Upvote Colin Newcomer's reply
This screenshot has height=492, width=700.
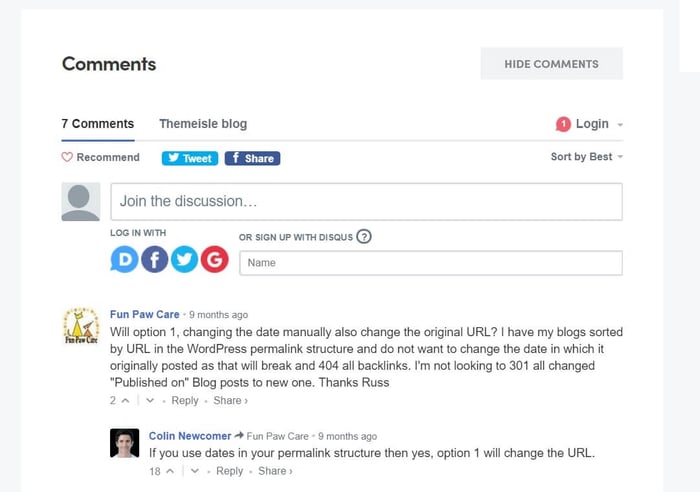pos(170,471)
